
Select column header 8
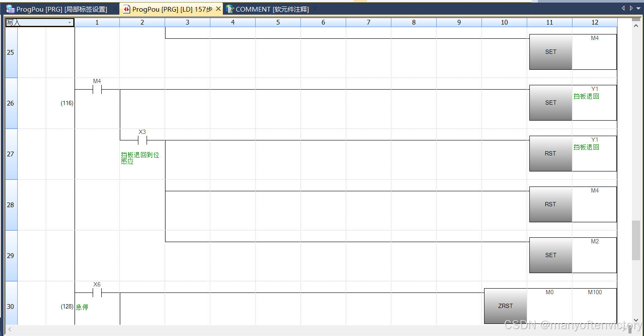[x=414, y=22]
